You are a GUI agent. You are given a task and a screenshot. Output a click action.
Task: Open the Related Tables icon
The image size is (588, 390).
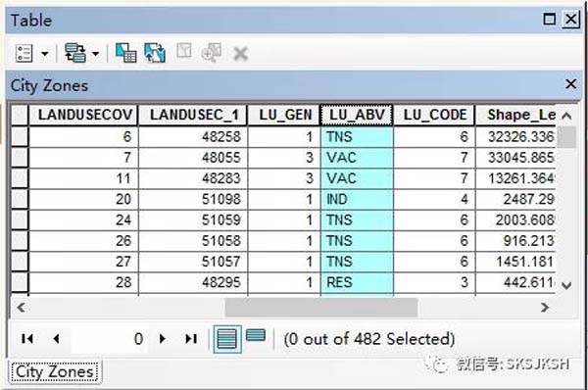point(75,53)
